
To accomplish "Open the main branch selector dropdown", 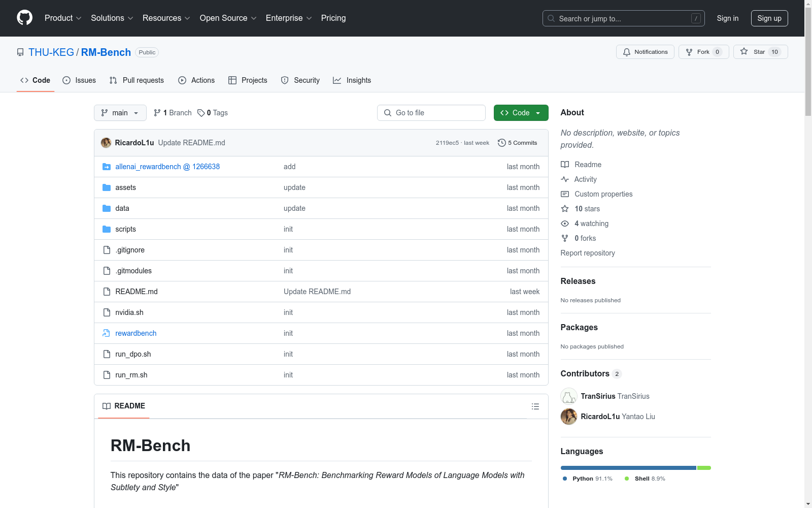I will pyautogui.click(x=120, y=113).
